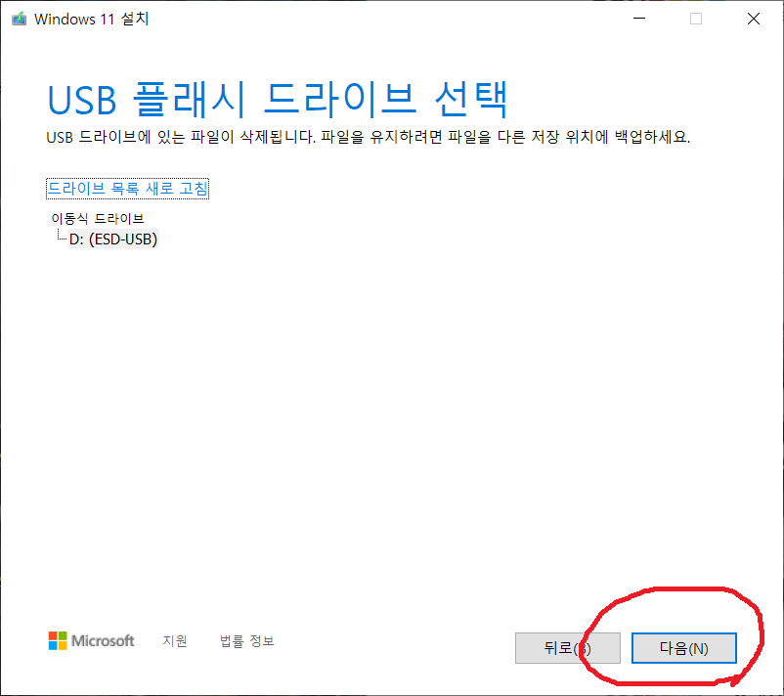Image resolution: width=784 pixels, height=696 pixels.
Task: Go back with the 뒤로(B) button
Action: (568, 648)
